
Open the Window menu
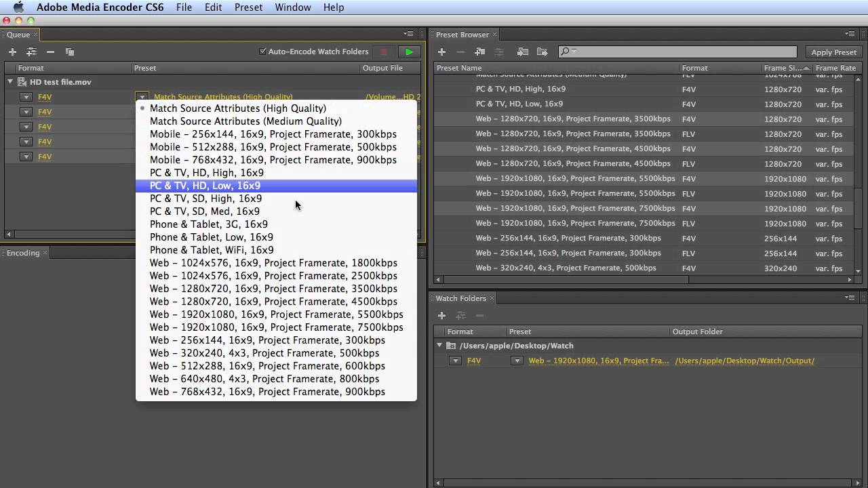293,7
